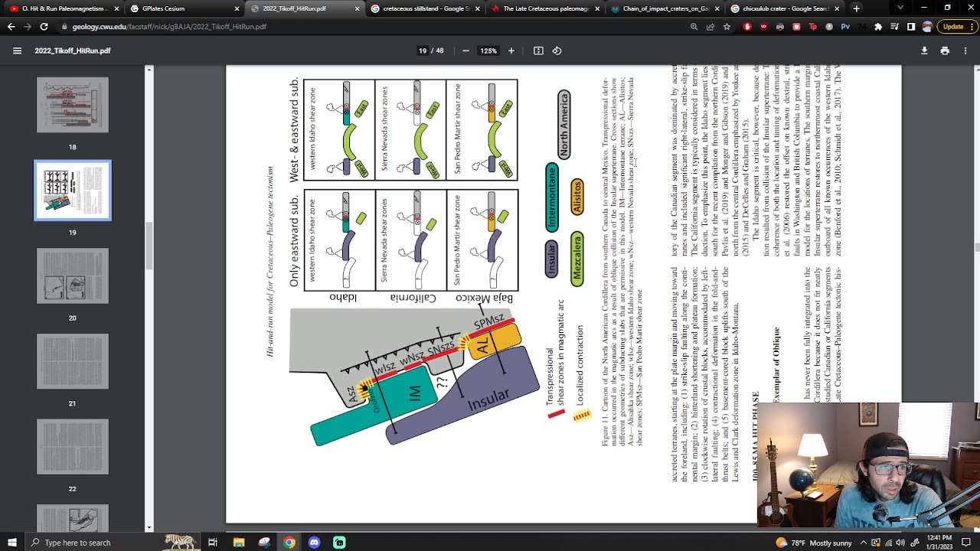Zoom in the PDF with the plus button

(511, 51)
